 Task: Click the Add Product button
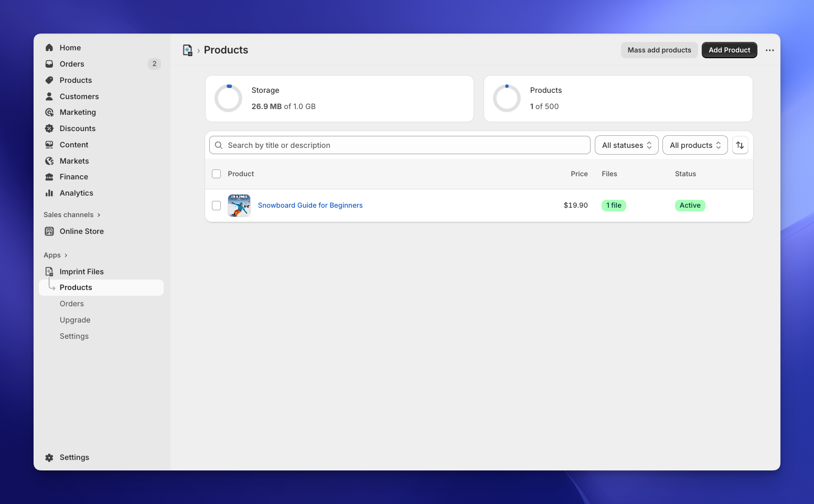(730, 50)
